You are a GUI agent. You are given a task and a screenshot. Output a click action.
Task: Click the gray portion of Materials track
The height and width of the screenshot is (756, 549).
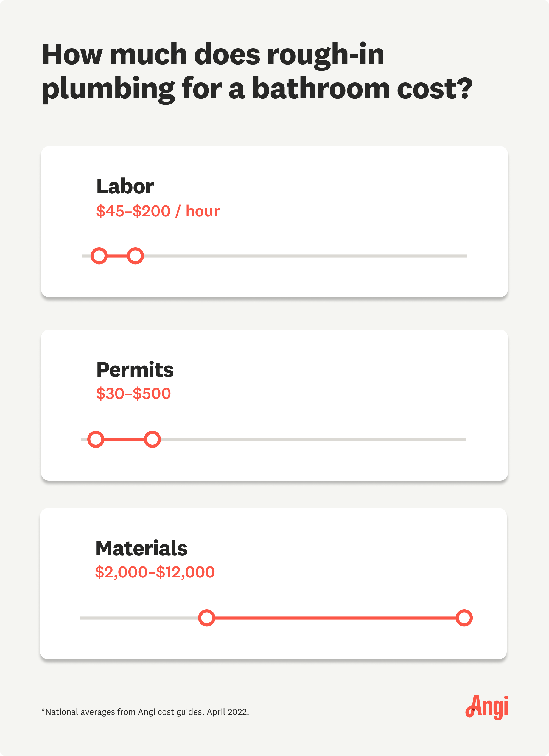click(140, 618)
